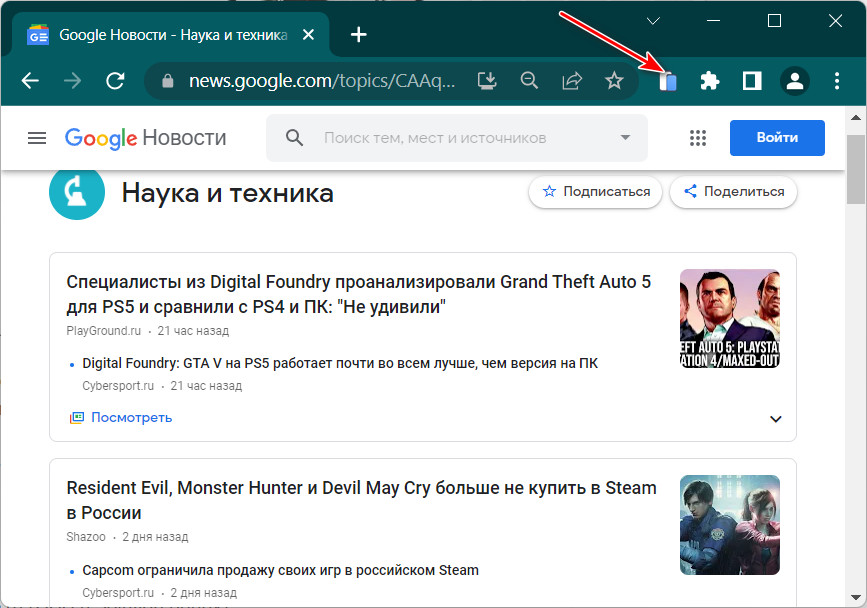Reload the Google News page
The width and height of the screenshot is (867, 608).
(x=115, y=81)
